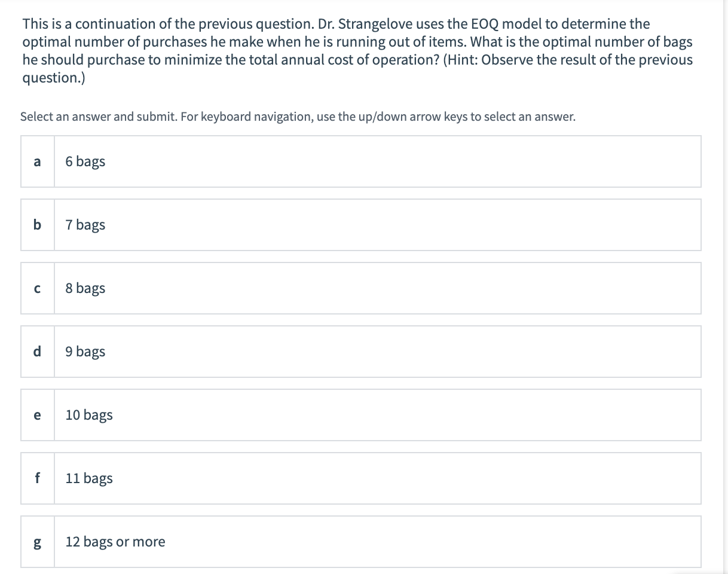Pick the '12 bags or more' option
This screenshot has width=728, height=574.
coord(115,542)
